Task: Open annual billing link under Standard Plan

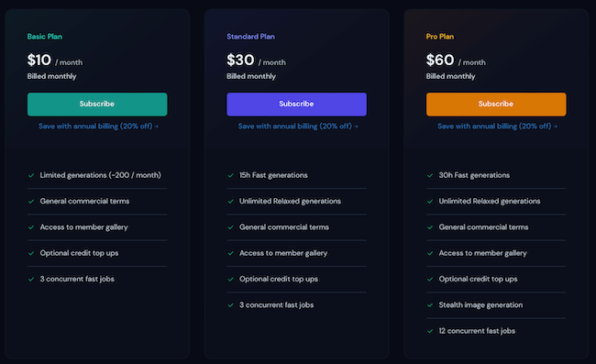Action: (298, 127)
